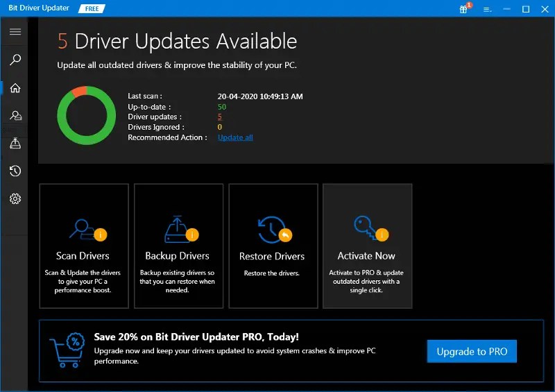Maximize the Bit Driver Updater window
The width and height of the screenshot is (555, 392).
click(526, 9)
